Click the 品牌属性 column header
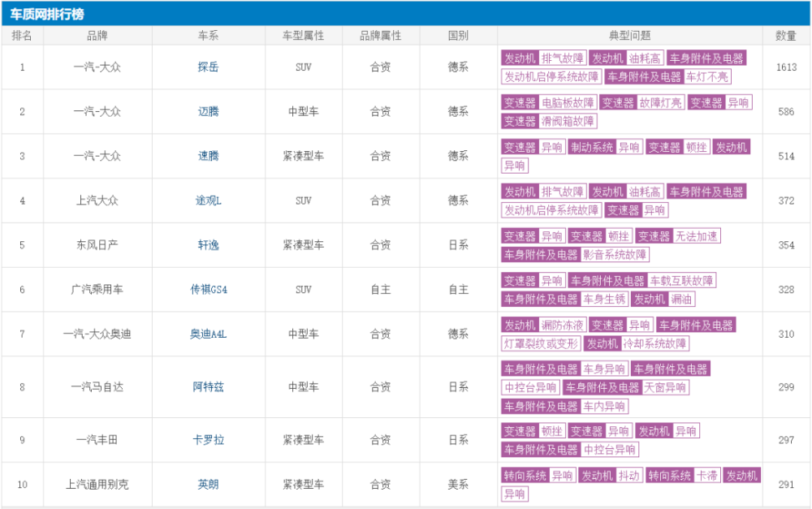Viewport: 812px width, 509px height. [381, 35]
